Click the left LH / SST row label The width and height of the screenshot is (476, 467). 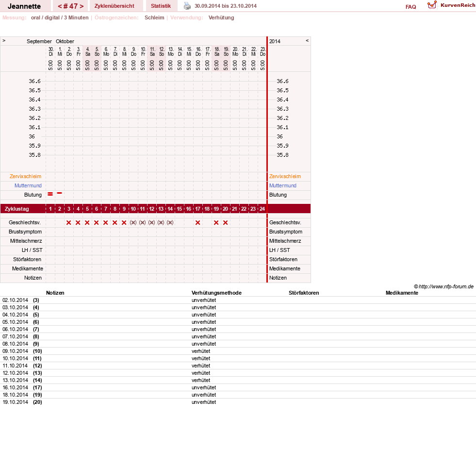[32, 250]
